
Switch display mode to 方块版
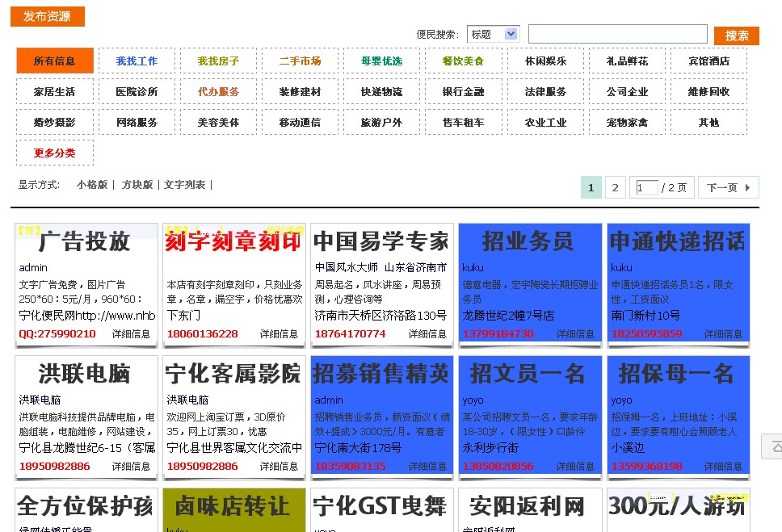(x=137, y=185)
